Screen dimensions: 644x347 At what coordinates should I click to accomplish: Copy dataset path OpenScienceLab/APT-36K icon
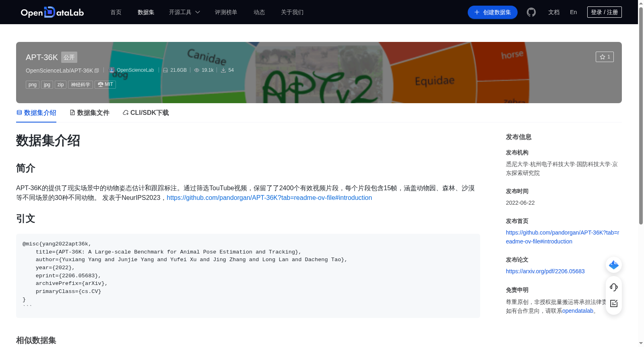coord(97,71)
